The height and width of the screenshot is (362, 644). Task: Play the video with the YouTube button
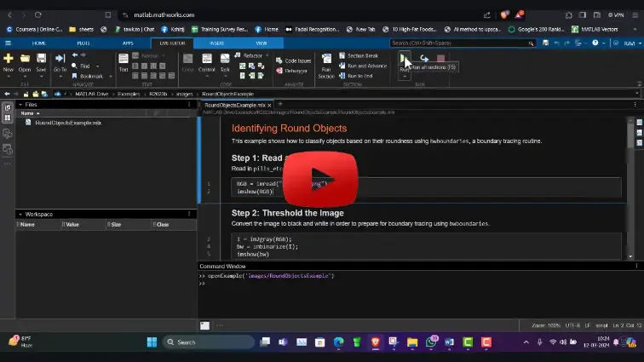(320, 180)
